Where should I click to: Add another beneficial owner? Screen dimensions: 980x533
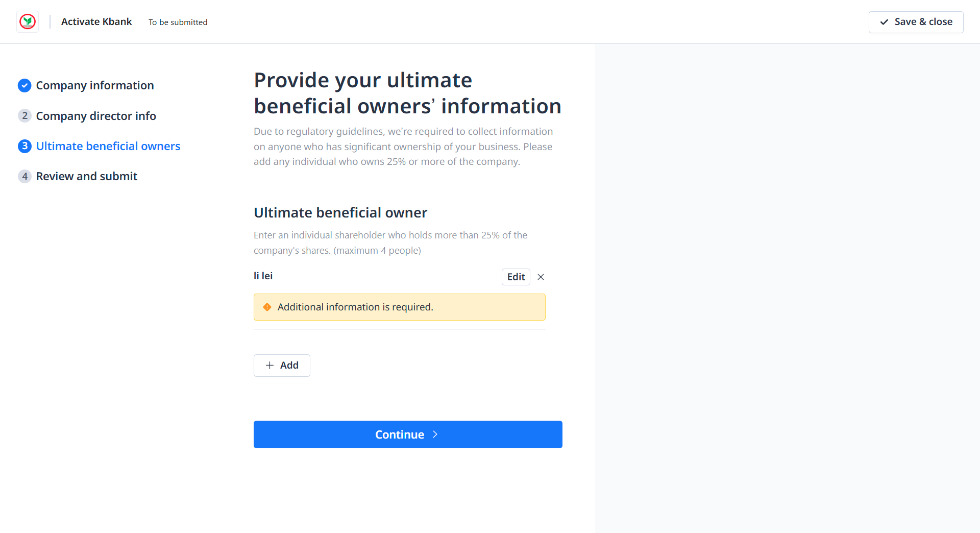(x=282, y=365)
